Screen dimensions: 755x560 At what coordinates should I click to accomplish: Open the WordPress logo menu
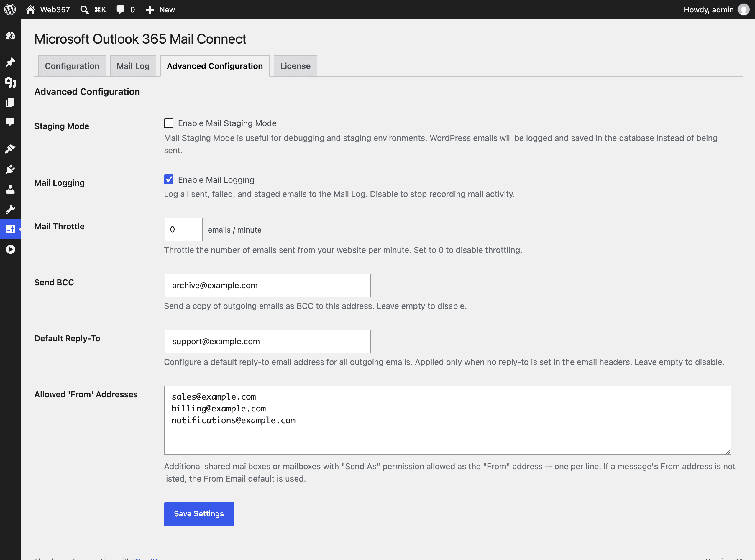tap(10, 9)
